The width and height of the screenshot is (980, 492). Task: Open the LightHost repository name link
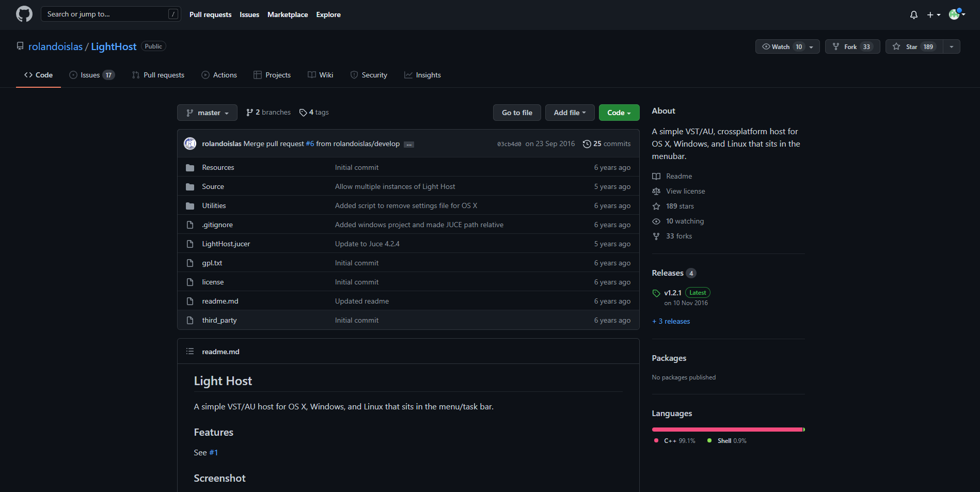tap(114, 46)
